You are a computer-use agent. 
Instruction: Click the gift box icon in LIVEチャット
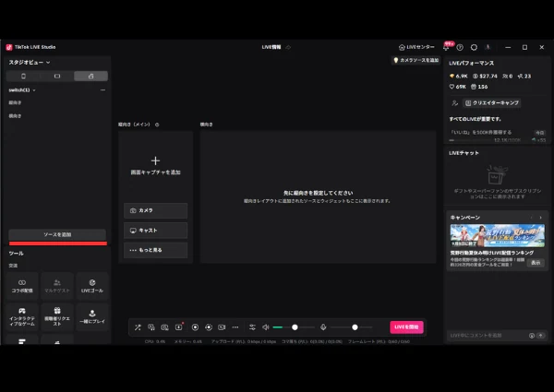tap(497, 174)
